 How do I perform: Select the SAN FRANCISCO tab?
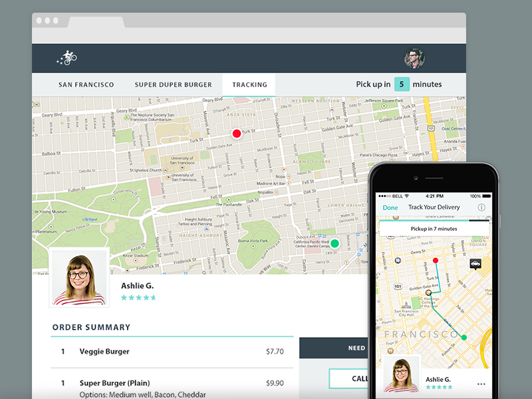[x=86, y=84]
